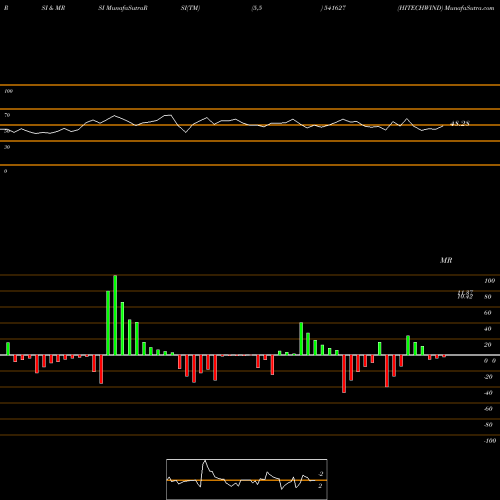Click the header text 541627

(334, 8)
